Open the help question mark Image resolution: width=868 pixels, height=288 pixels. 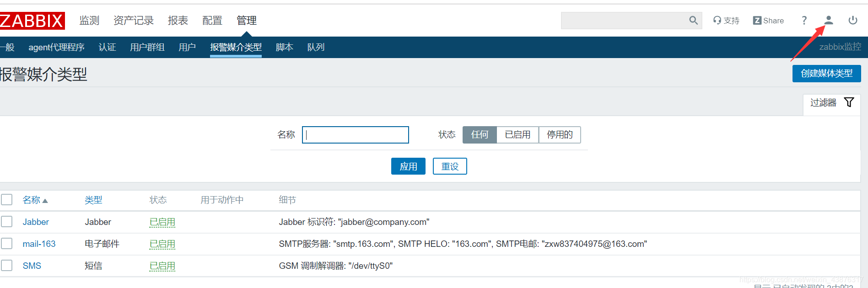pos(804,21)
